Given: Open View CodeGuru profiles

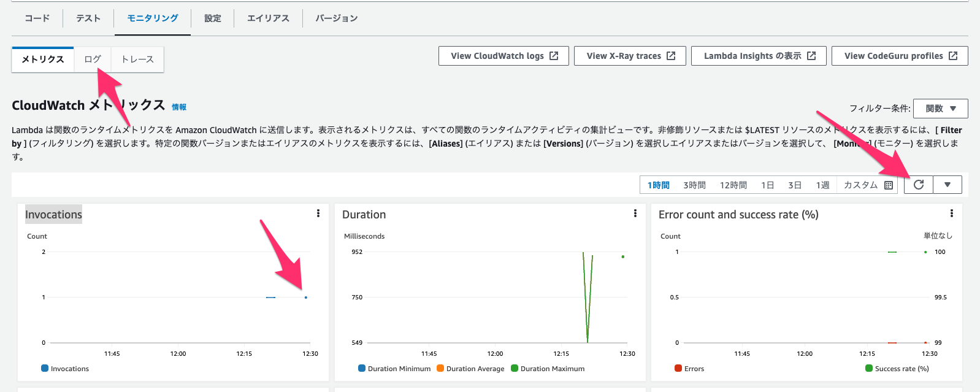Looking at the screenshot, I should (x=900, y=56).
